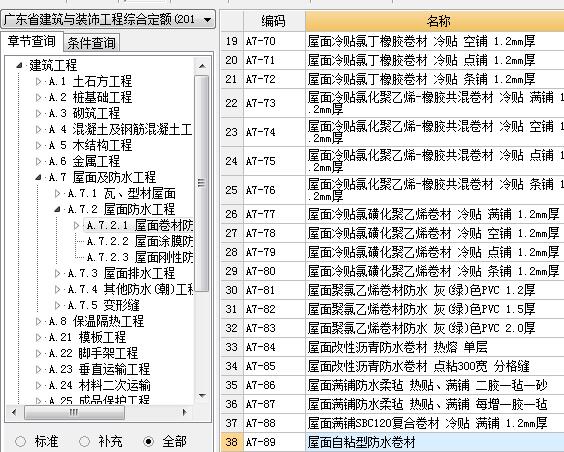Select 屋面聚氯乙烯卷材防水 PVC 1.5厚 row
The image size is (564, 452).
click(x=435, y=309)
